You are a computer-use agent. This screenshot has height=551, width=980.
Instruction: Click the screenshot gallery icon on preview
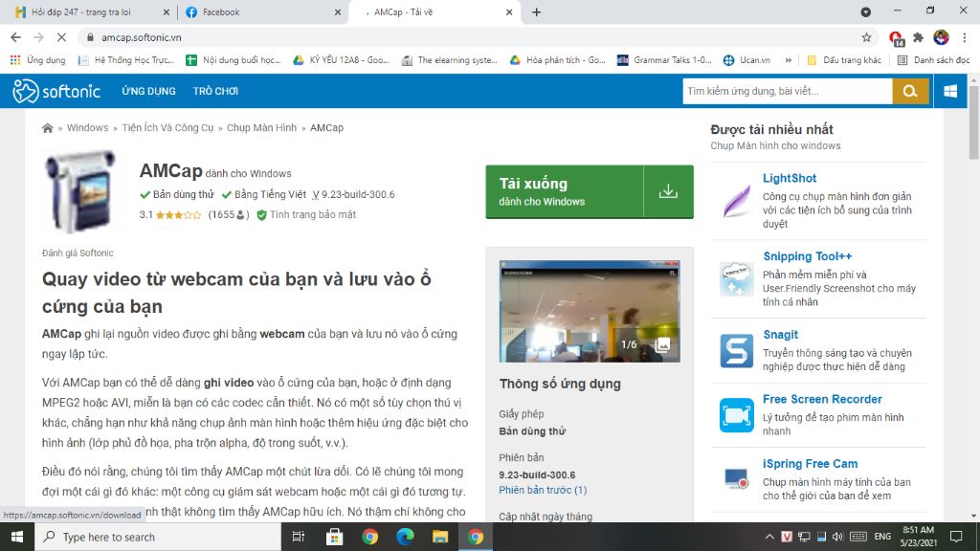pos(662,344)
